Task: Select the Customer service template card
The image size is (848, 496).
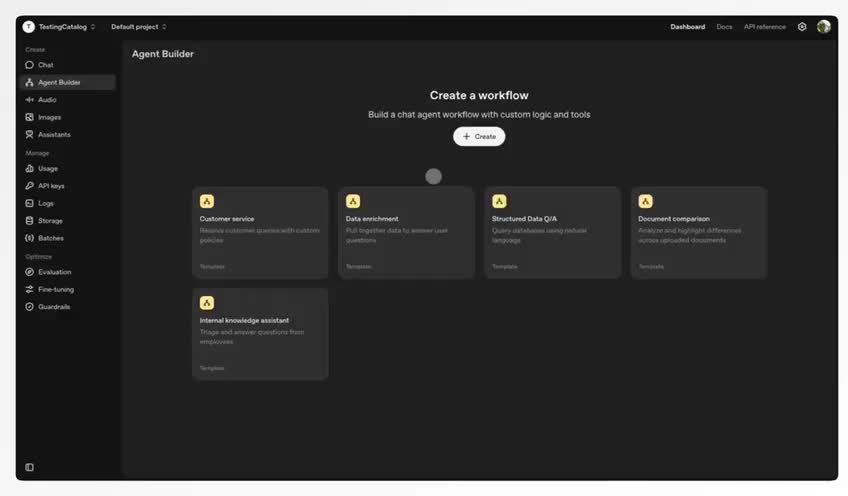Action: 260,232
